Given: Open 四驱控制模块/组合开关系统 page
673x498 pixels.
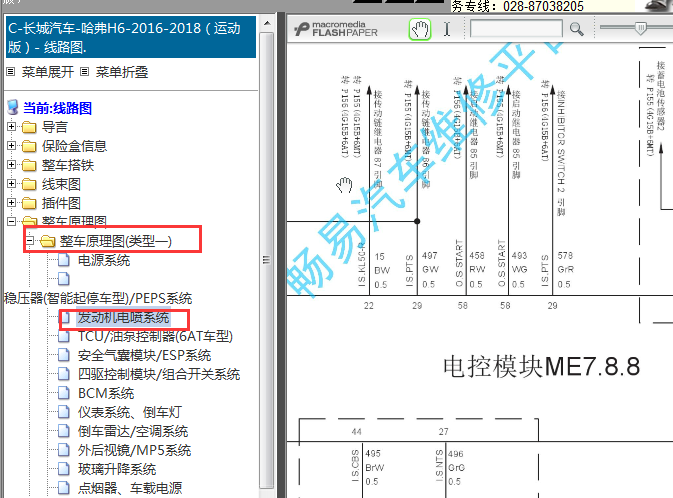Looking at the screenshot, I should (x=159, y=374).
